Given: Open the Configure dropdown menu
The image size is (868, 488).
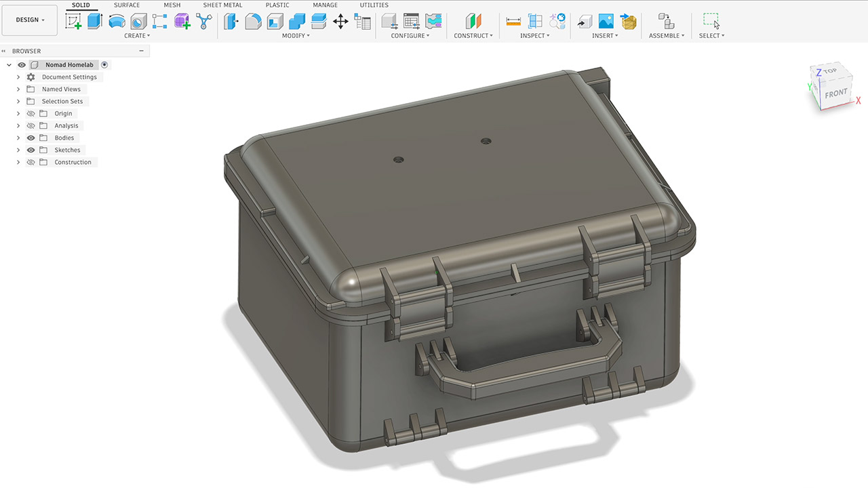Looking at the screenshot, I should (x=410, y=36).
